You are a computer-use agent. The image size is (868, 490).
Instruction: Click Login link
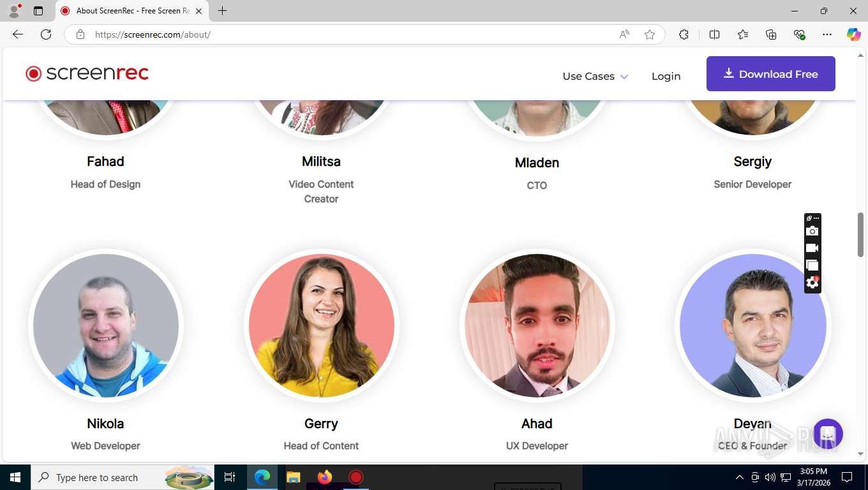pos(666,76)
